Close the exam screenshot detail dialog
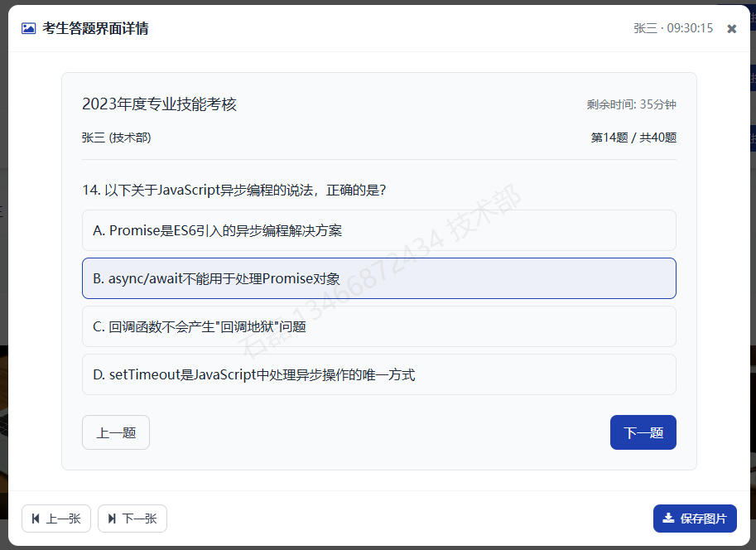The width and height of the screenshot is (756, 550). [731, 29]
